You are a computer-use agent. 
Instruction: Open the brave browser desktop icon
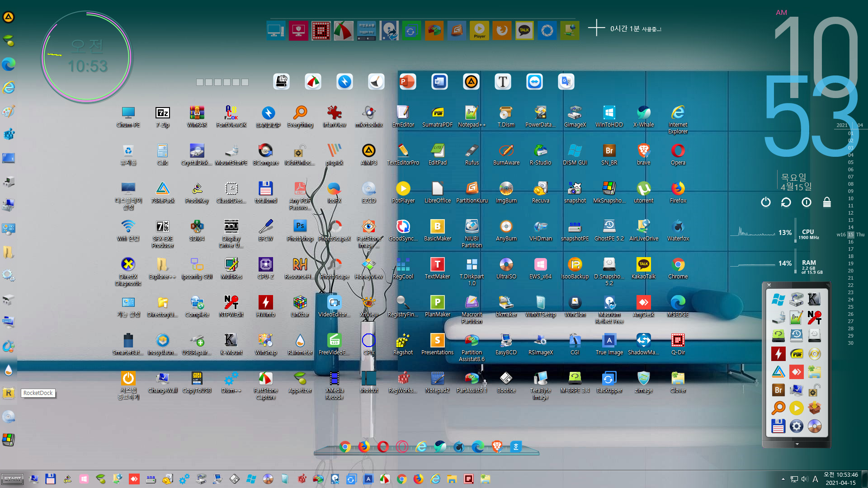pos(643,154)
